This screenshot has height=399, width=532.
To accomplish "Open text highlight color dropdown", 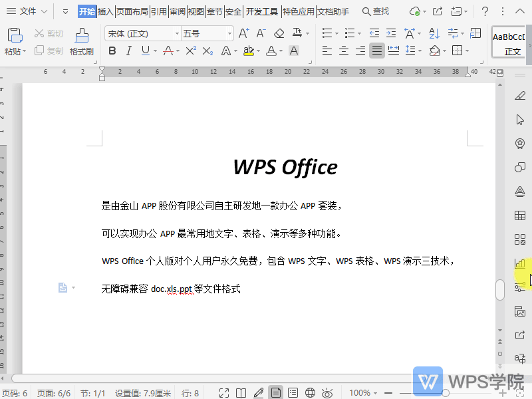I will (258, 51).
